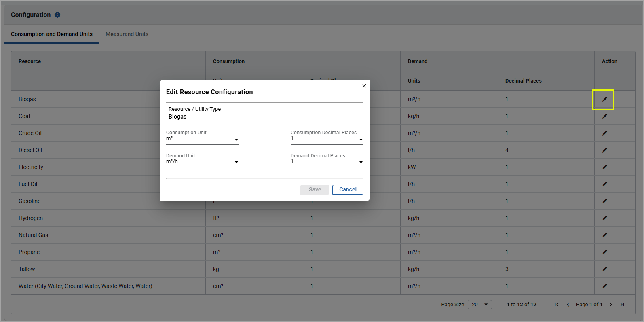The width and height of the screenshot is (644, 322).
Task: Open the Page Size dropdown
Action: pyautogui.click(x=480, y=305)
